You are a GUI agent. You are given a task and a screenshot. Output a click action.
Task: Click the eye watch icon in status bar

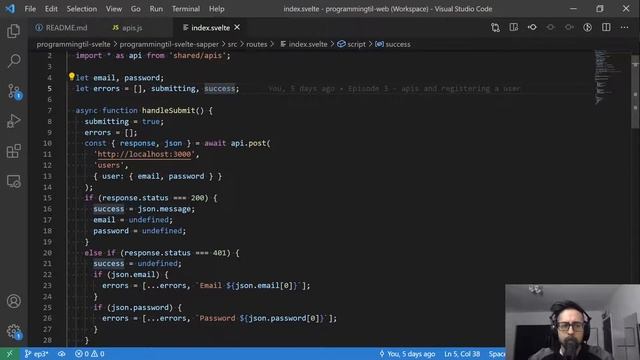pyautogui.click(x=62, y=354)
